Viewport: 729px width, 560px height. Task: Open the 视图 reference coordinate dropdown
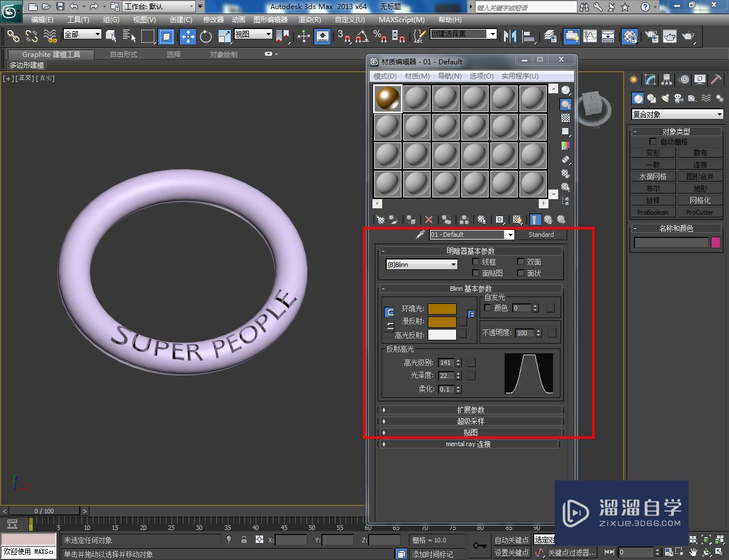(x=253, y=35)
